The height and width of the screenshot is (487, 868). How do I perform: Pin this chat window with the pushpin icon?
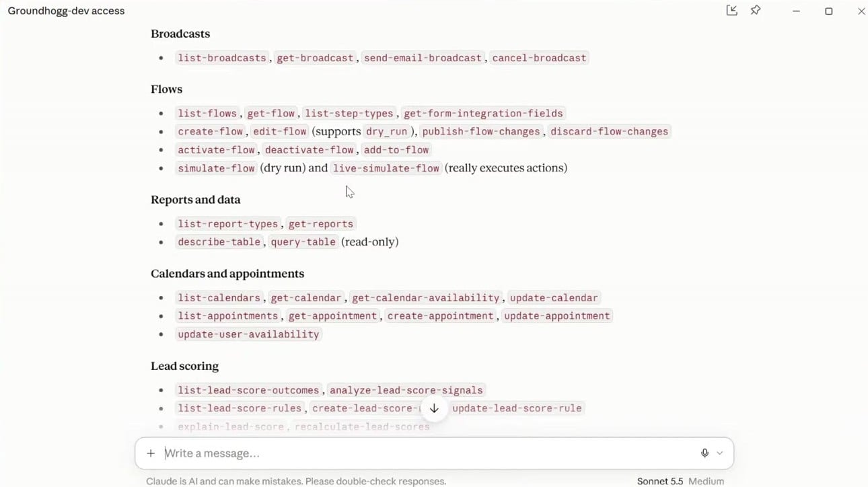756,11
